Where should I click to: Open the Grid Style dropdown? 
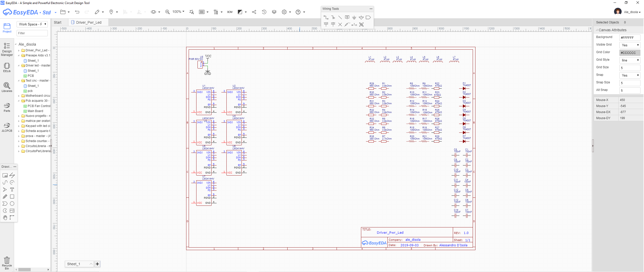[x=629, y=60]
